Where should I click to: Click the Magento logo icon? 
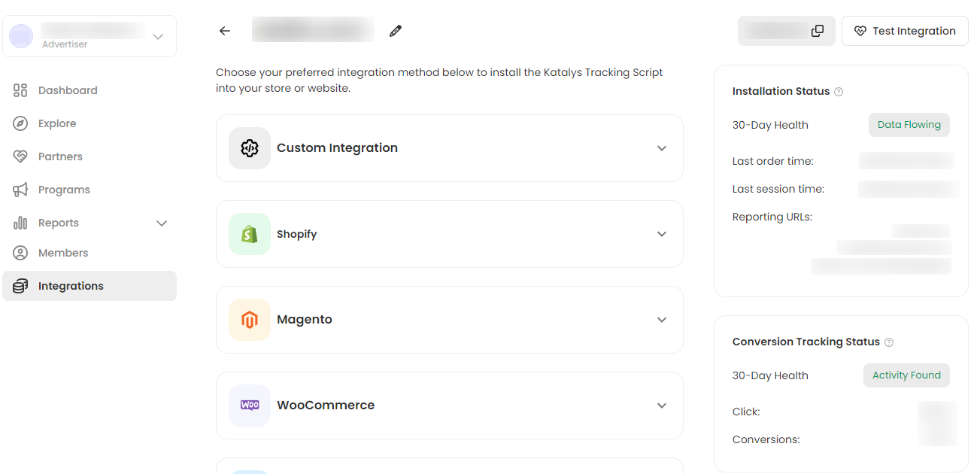pyautogui.click(x=250, y=320)
